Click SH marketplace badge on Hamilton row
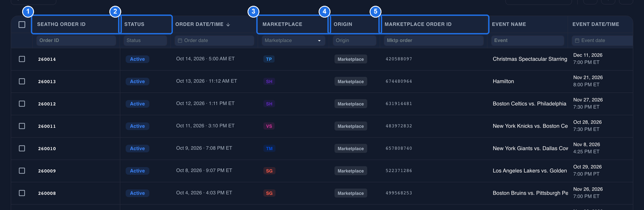 pos(269,82)
